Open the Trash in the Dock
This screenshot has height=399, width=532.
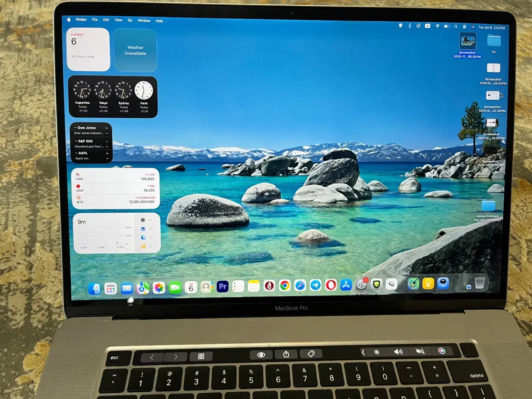pos(480,283)
